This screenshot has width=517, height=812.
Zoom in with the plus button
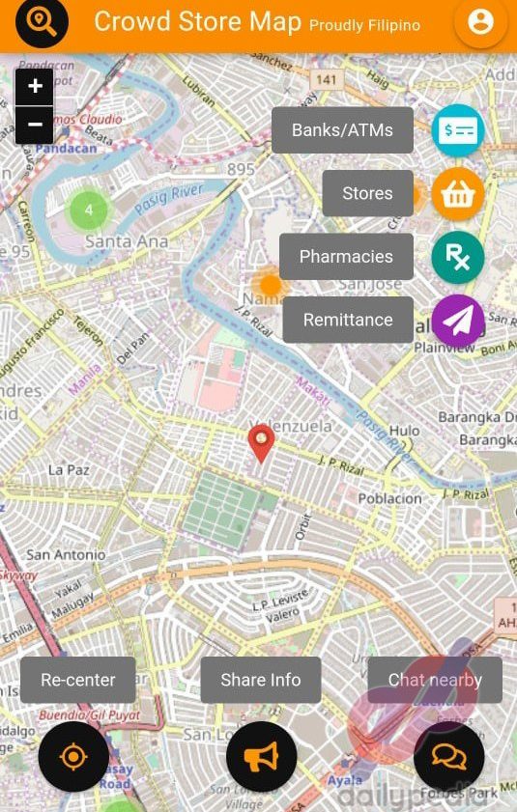[35, 86]
